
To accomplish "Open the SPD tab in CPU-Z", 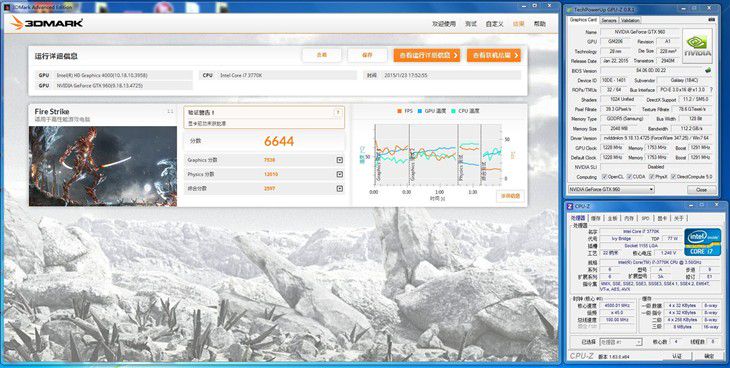I will pos(645,218).
